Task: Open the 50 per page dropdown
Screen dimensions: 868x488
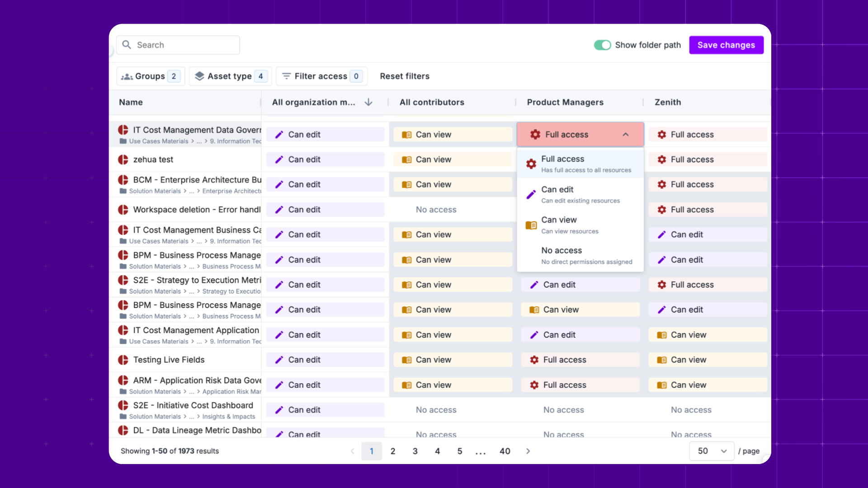Action: tap(712, 451)
